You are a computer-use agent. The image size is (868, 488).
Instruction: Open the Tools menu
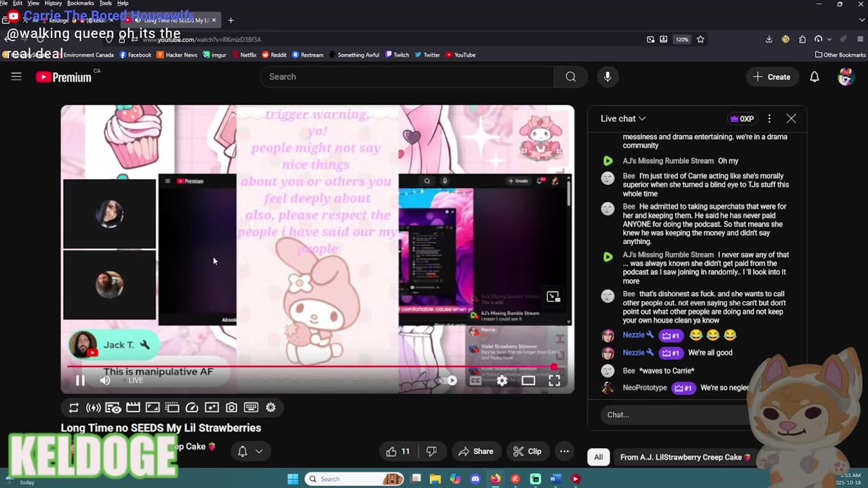106,3
